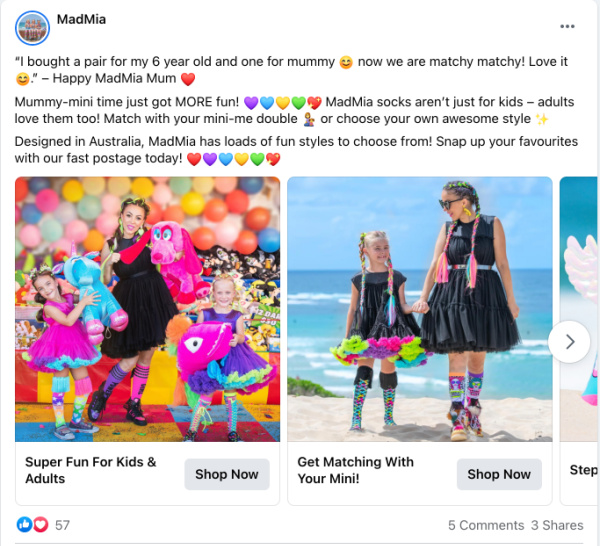
Task: Open the carnival plush toys photo
Action: click(x=147, y=309)
